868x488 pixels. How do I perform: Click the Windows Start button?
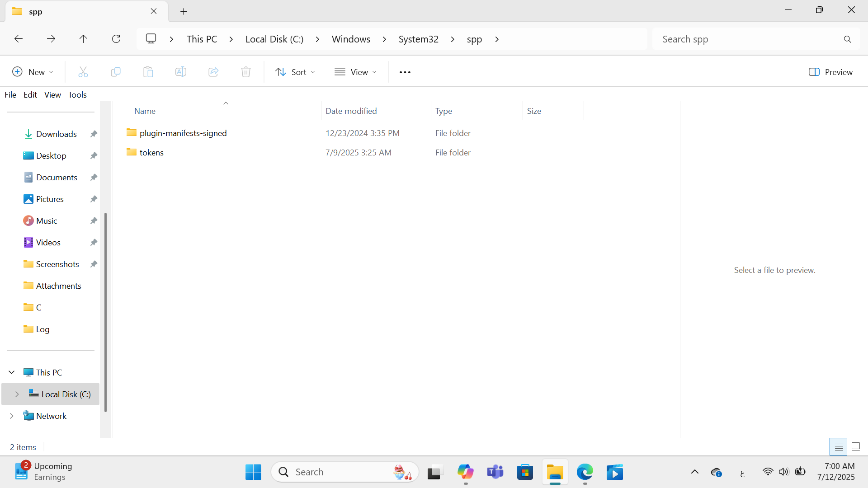click(253, 472)
